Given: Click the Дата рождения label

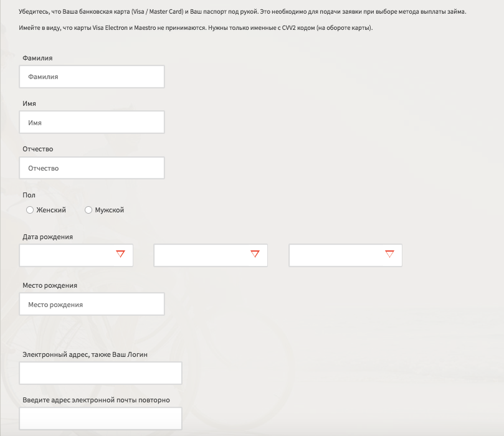Looking at the screenshot, I should (x=47, y=237).
